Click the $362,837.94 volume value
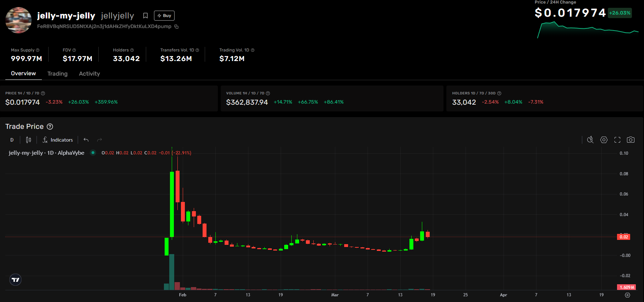The image size is (644, 302). tap(247, 102)
